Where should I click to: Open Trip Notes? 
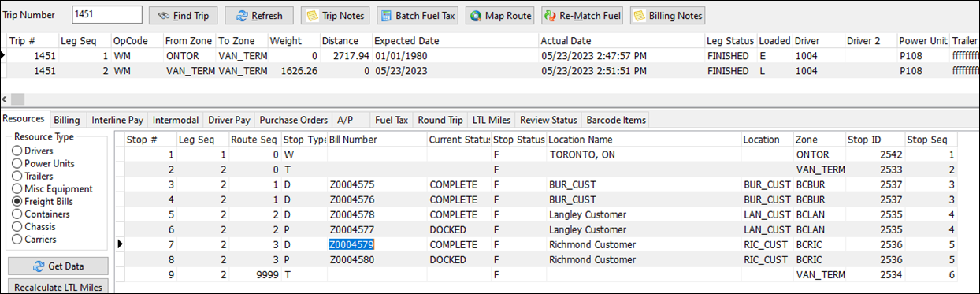(x=336, y=15)
